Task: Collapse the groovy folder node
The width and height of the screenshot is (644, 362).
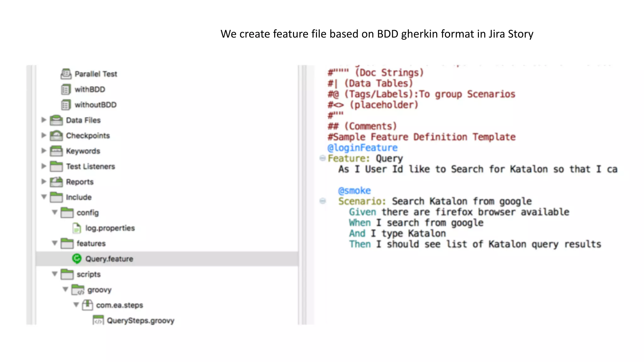Action: coord(65,289)
